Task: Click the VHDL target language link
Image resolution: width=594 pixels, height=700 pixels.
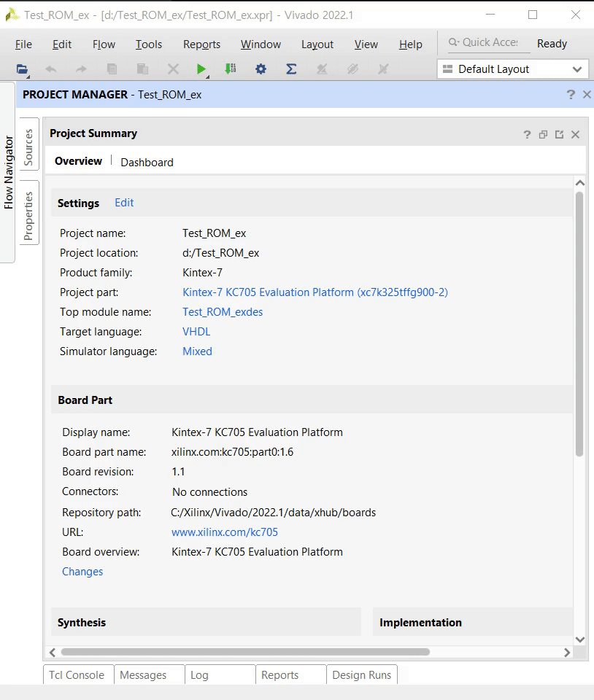Action: pos(196,332)
